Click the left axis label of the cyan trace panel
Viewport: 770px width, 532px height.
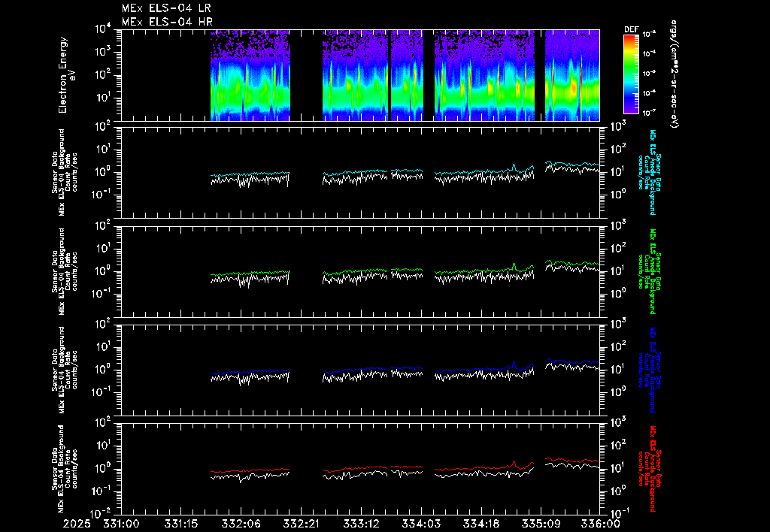pos(65,172)
